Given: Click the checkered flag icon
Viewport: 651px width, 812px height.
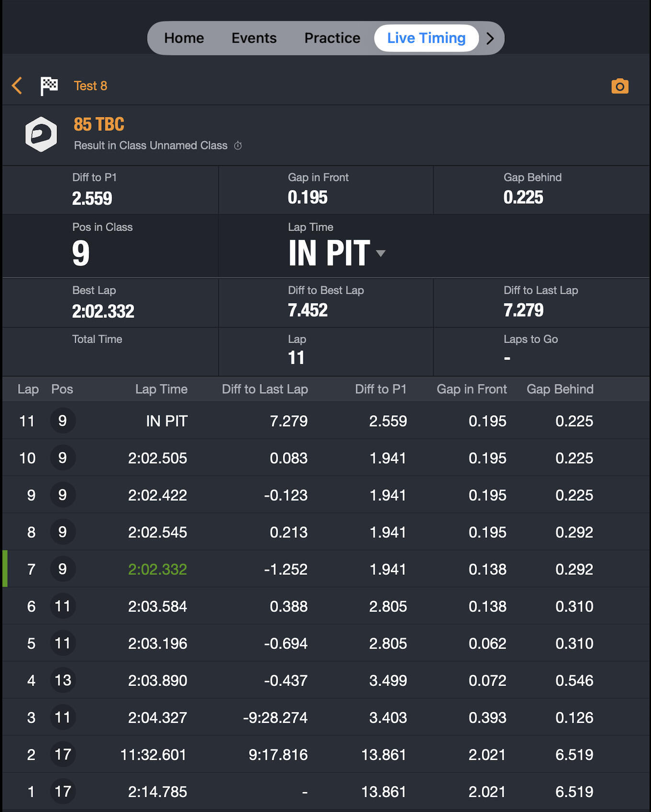Looking at the screenshot, I should tap(49, 86).
